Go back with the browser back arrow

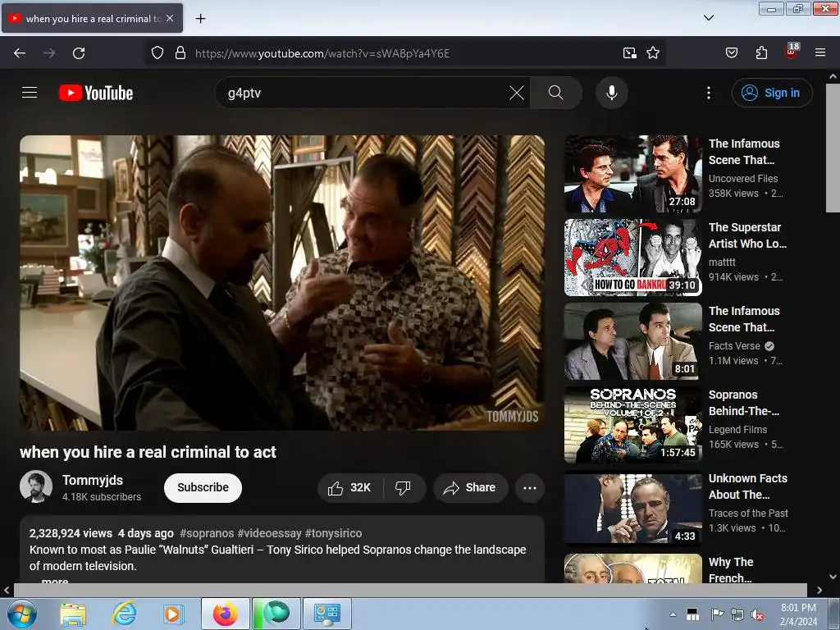[x=20, y=53]
